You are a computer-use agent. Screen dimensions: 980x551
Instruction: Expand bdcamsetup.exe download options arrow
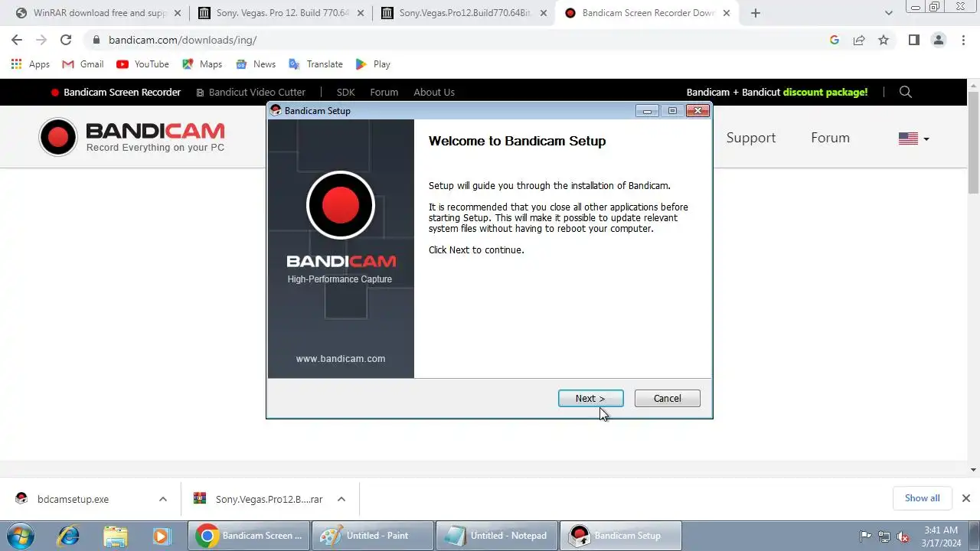[x=163, y=499]
